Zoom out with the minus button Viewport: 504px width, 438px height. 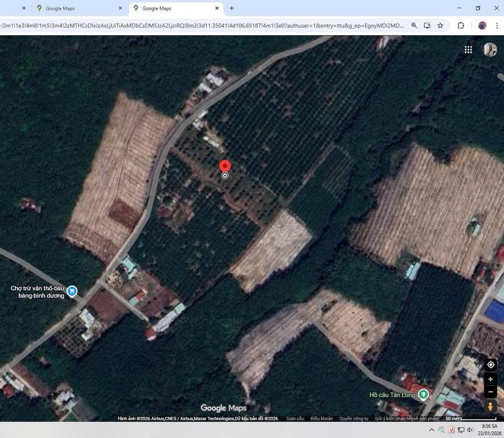pyautogui.click(x=491, y=392)
